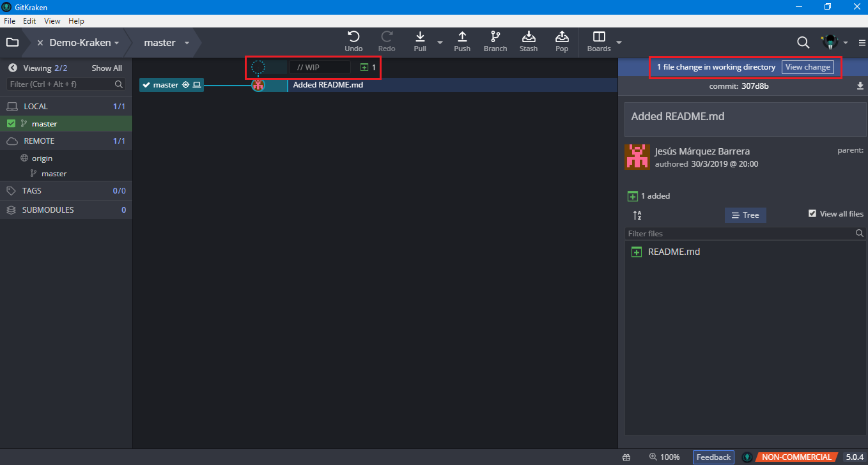Click the Feedback button in status bar
868x465 pixels.
713,457
